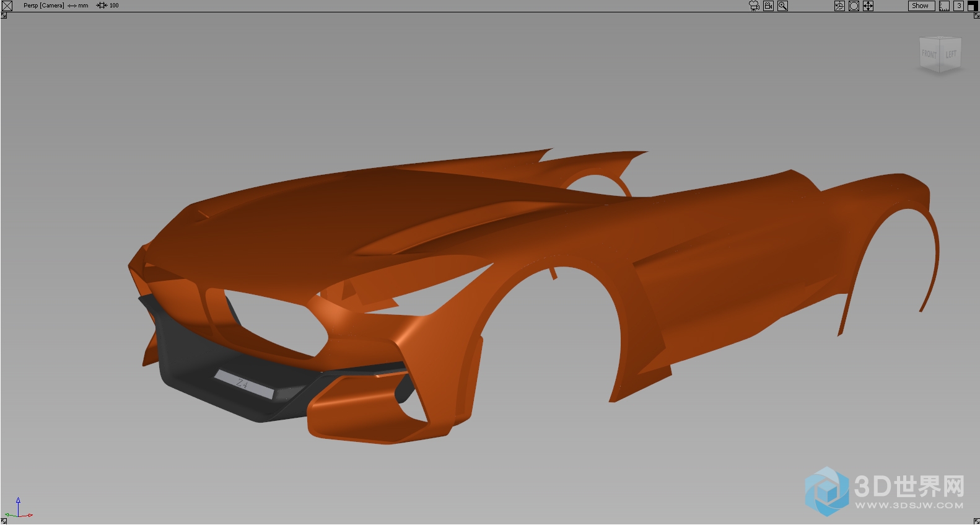980x525 pixels.
Task: Click the XYZ axis indicator
Action: pos(19,508)
